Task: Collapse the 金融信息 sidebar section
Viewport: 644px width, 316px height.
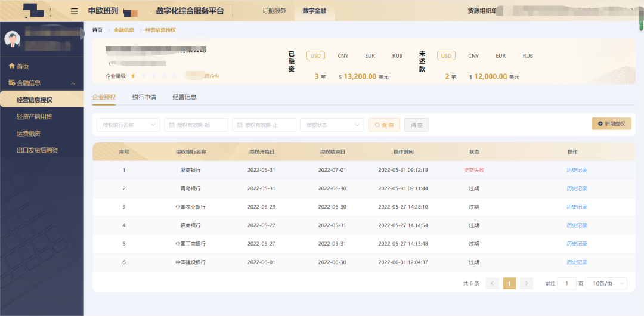Action: (73, 83)
